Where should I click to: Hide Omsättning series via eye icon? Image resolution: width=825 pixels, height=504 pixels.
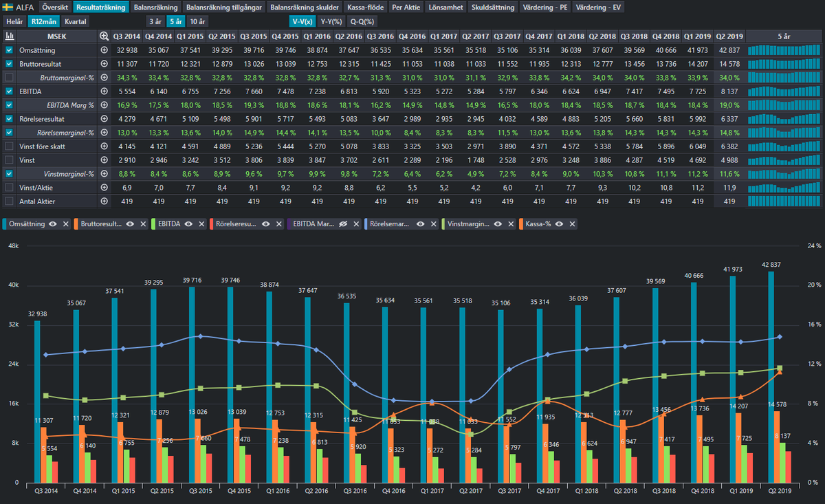(53, 224)
